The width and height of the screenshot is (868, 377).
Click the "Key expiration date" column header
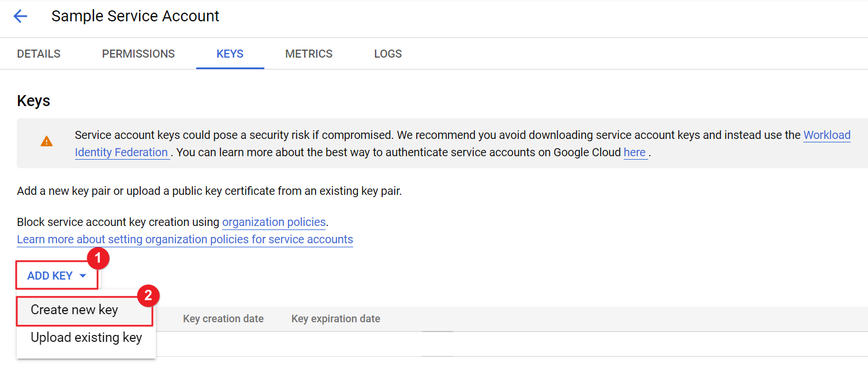[336, 319]
